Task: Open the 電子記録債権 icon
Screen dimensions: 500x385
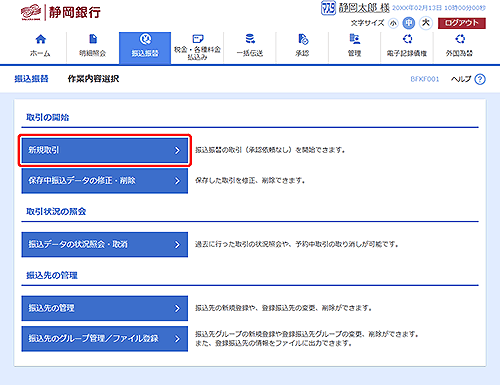Action: pyautogui.click(x=407, y=39)
